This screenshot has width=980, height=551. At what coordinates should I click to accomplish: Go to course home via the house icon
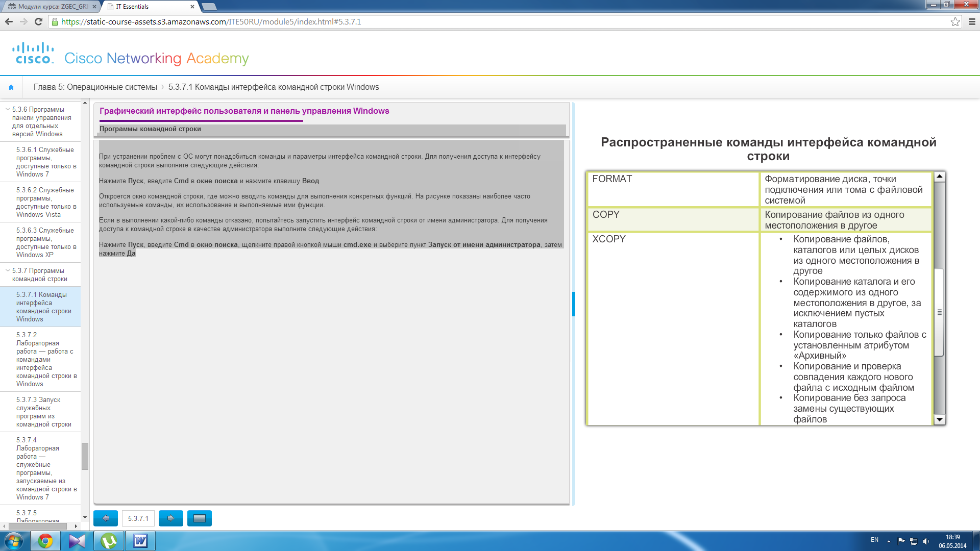point(11,87)
